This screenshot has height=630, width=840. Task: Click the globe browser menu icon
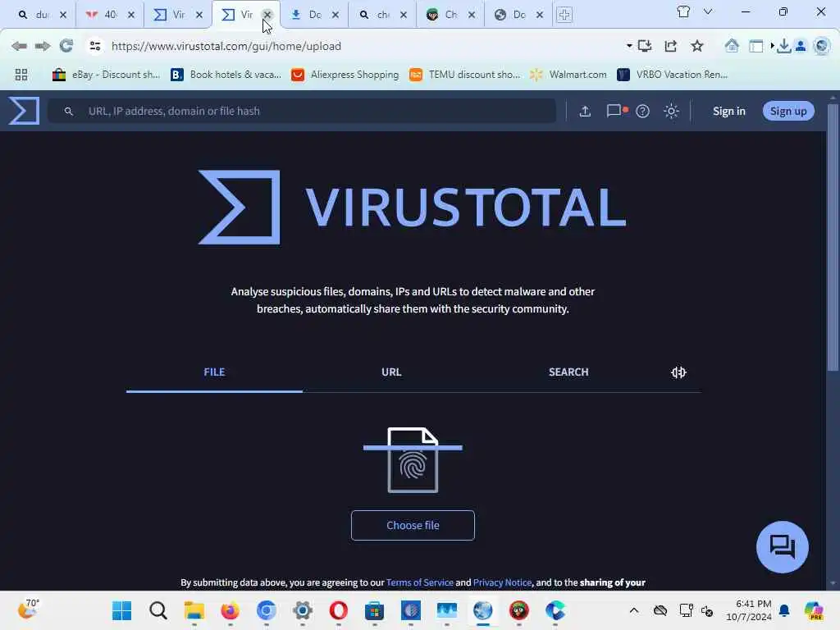[821, 46]
